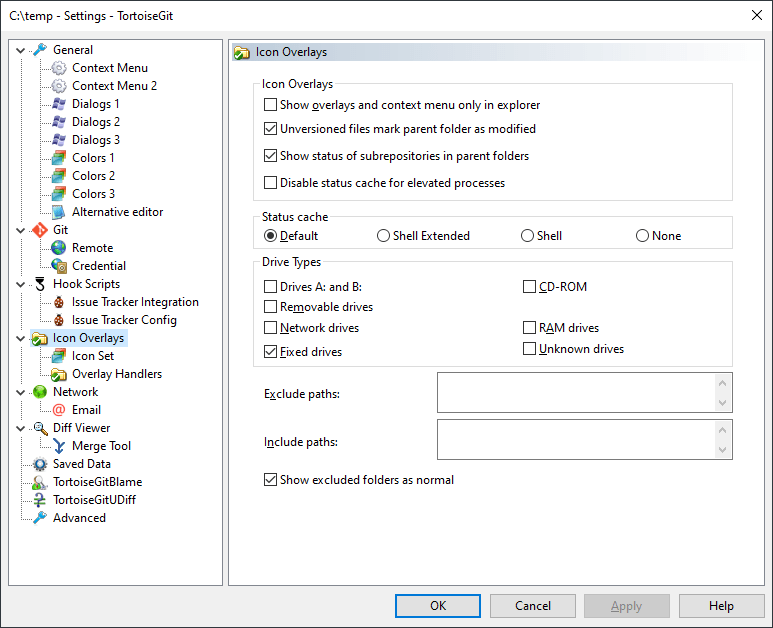
Task: Select the Default status cache radio
Action: point(270,236)
